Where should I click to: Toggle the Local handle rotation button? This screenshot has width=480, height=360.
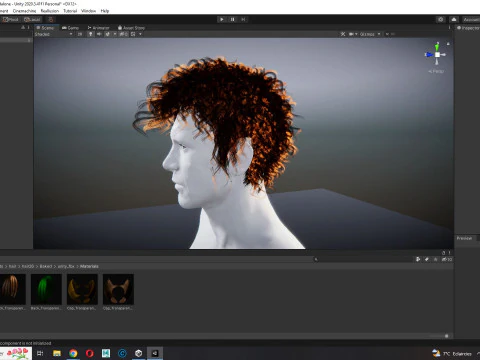[32, 19]
